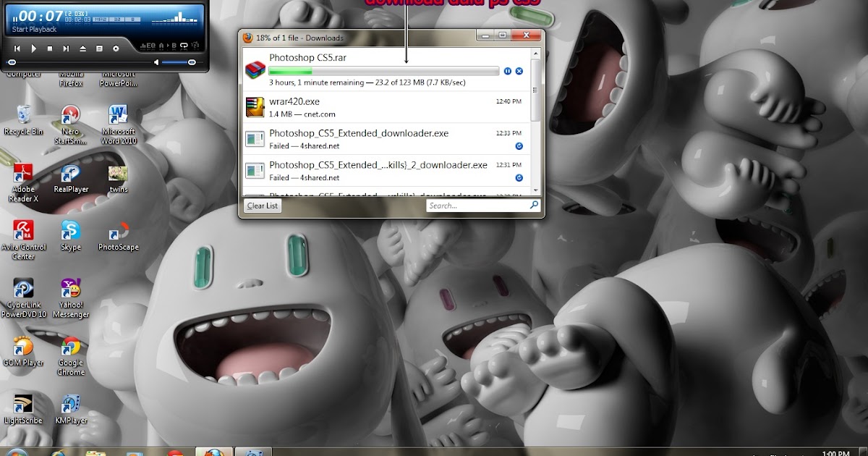Open Nero StartSmart desktop shortcut
The image size is (868, 456).
(71, 124)
